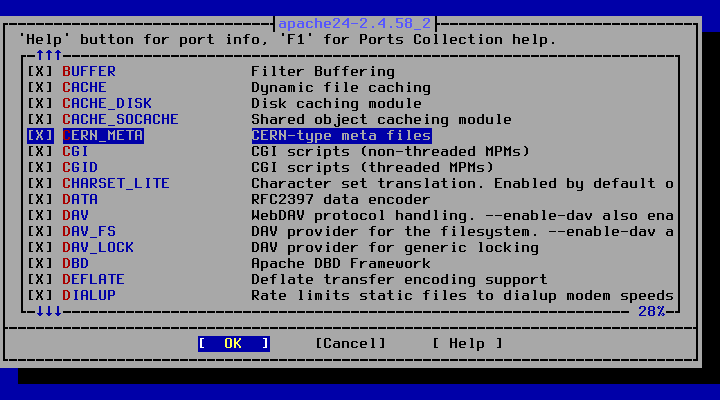This screenshot has width=720, height=400.
Task: Uncheck the DAV option checkbox
Action: (40, 215)
